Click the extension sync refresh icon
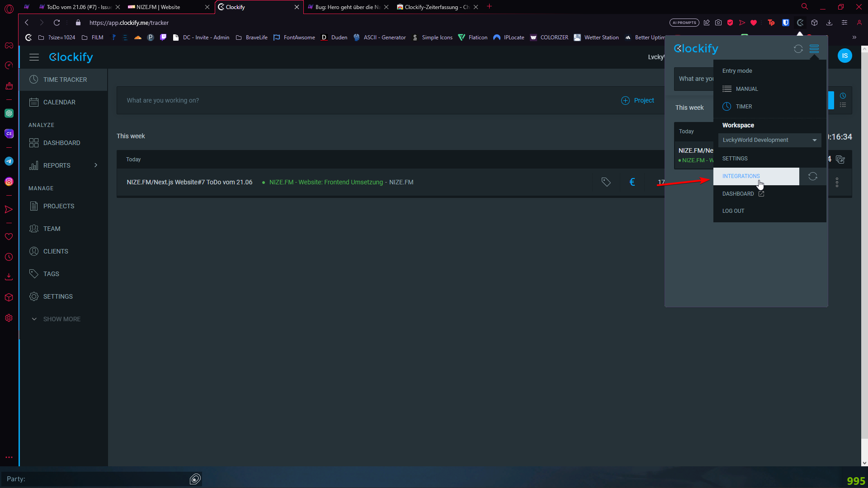The image size is (868, 488). pyautogui.click(x=798, y=49)
